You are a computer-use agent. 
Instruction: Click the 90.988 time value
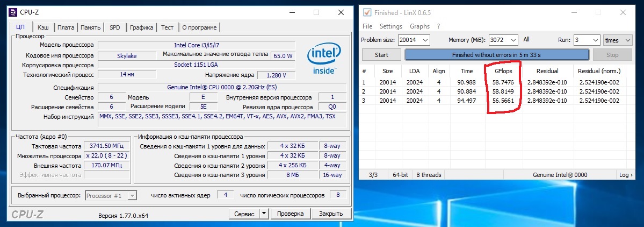pyautogui.click(x=467, y=82)
